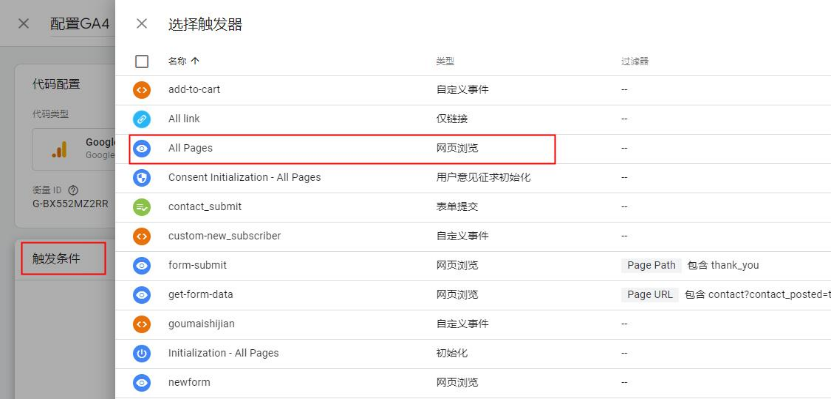Close the 选择触发器 panel
The image size is (831, 399).
(142, 24)
